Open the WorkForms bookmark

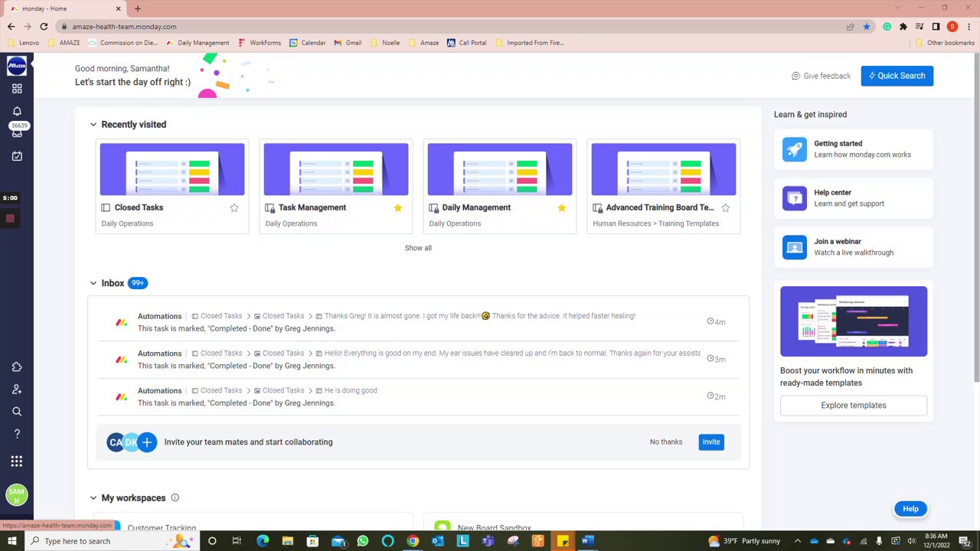(x=260, y=43)
